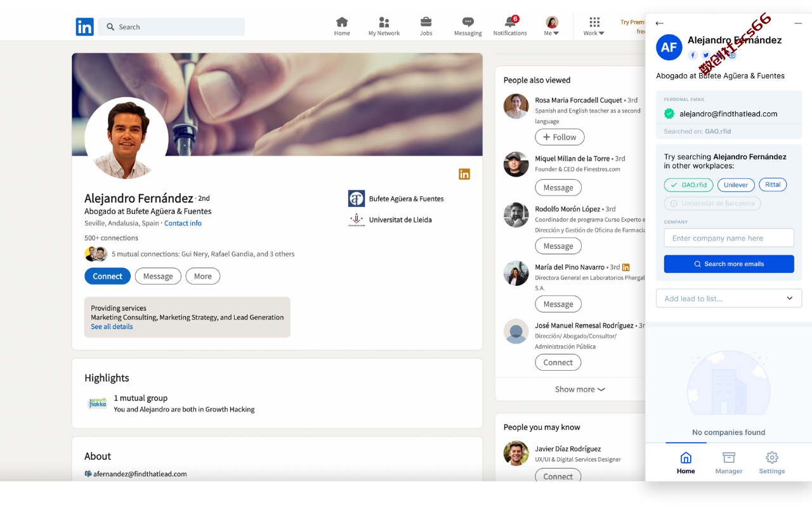Minimize the extension panel

point(798,23)
